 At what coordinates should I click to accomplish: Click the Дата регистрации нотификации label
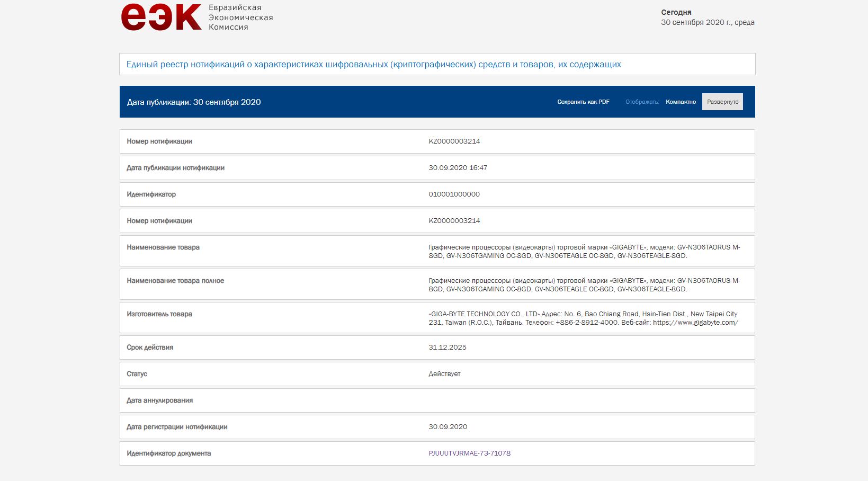point(177,427)
